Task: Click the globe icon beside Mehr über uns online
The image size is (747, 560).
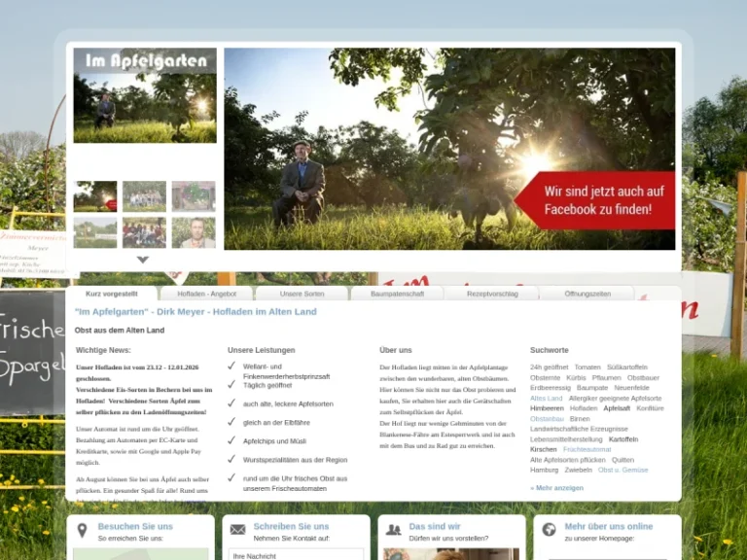Action: pos(549,530)
